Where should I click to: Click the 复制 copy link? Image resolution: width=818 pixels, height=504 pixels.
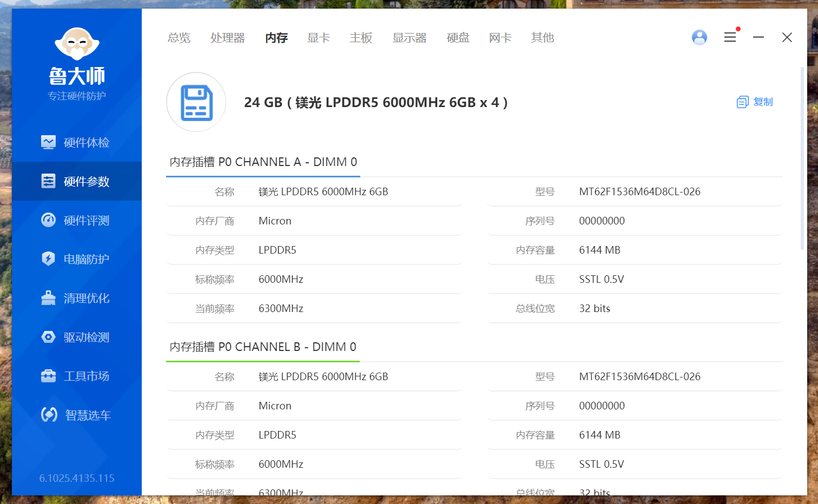tap(763, 102)
